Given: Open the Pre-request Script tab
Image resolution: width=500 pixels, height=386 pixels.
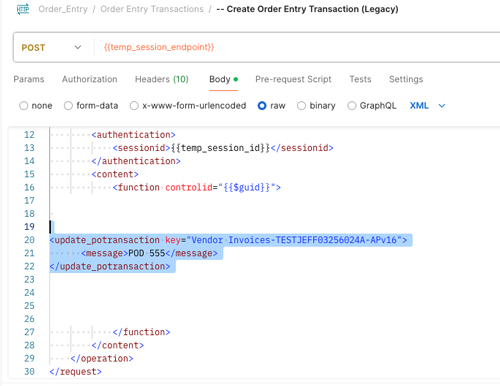Looking at the screenshot, I should pyautogui.click(x=293, y=79).
